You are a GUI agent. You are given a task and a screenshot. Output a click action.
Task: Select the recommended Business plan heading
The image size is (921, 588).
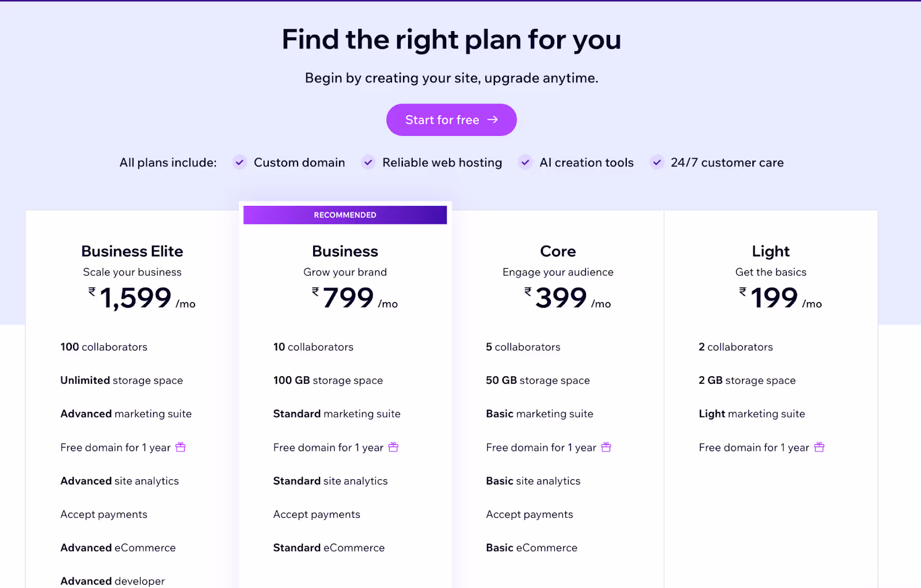point(345,251)
